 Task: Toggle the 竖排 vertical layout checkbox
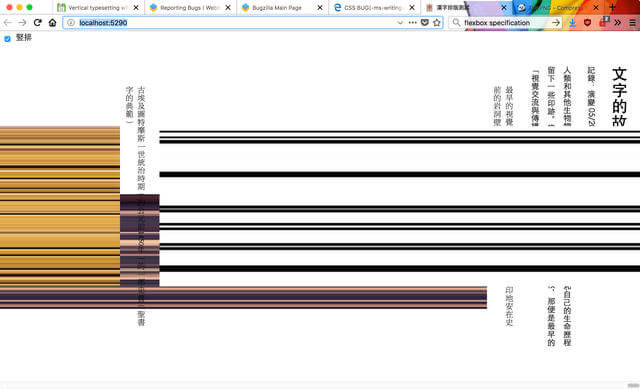7,38
